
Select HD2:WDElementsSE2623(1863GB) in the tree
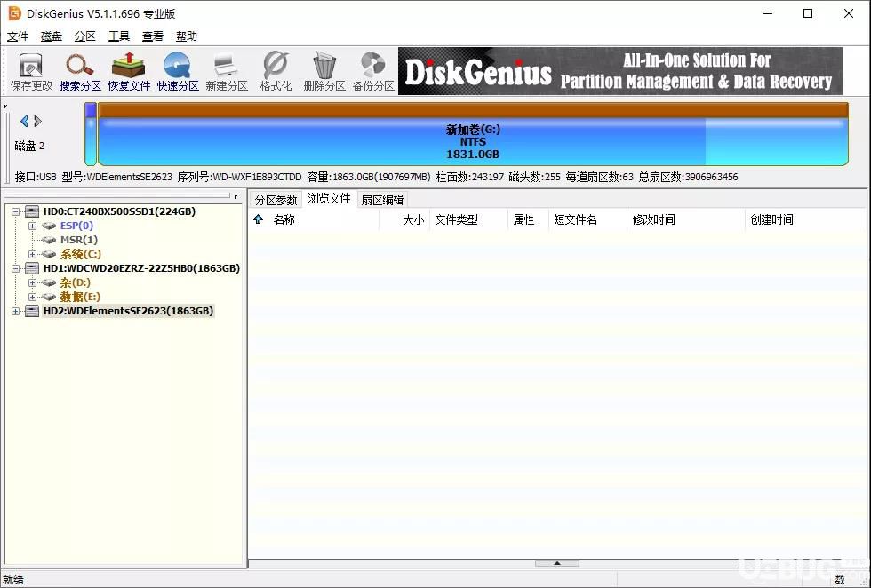point(128,311)
